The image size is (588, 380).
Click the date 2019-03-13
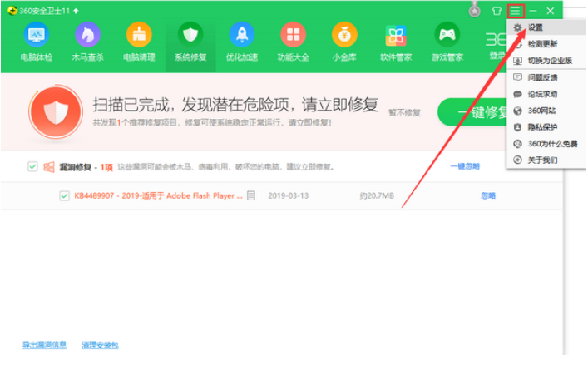(288, 195)
